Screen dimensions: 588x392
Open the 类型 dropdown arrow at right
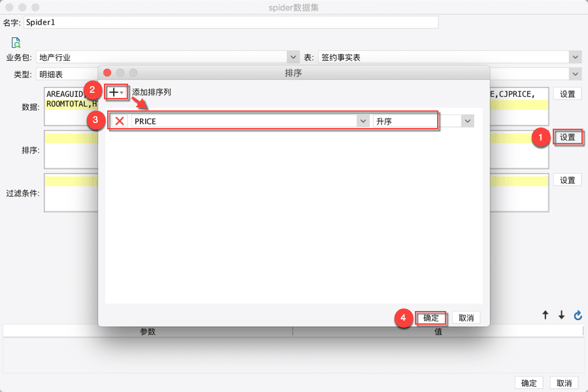click(575, 74)
